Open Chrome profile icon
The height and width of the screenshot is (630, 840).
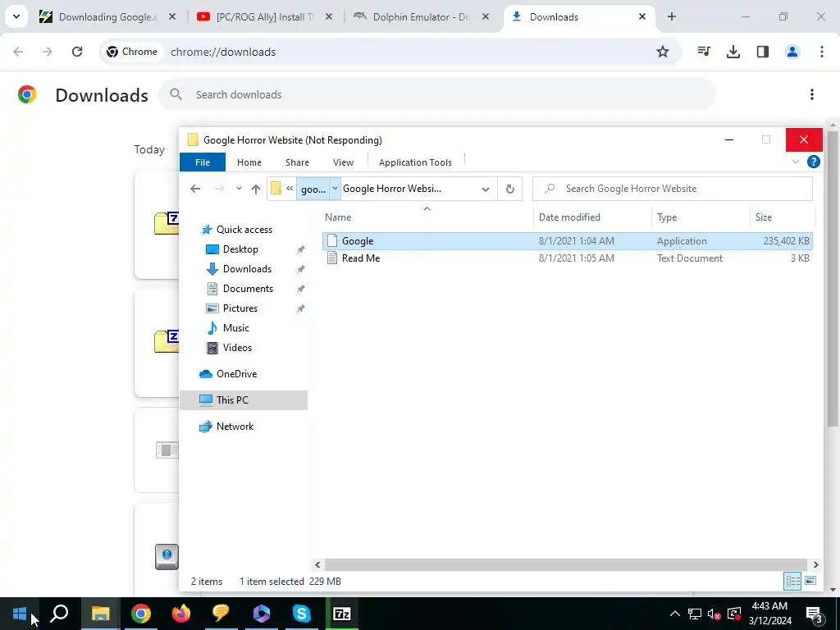coord(792,52)
